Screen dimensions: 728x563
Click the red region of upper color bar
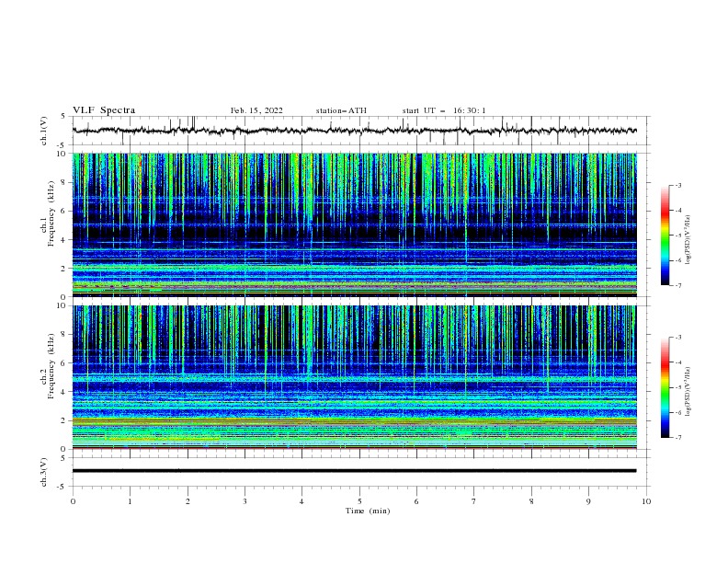tap(665, 213)
